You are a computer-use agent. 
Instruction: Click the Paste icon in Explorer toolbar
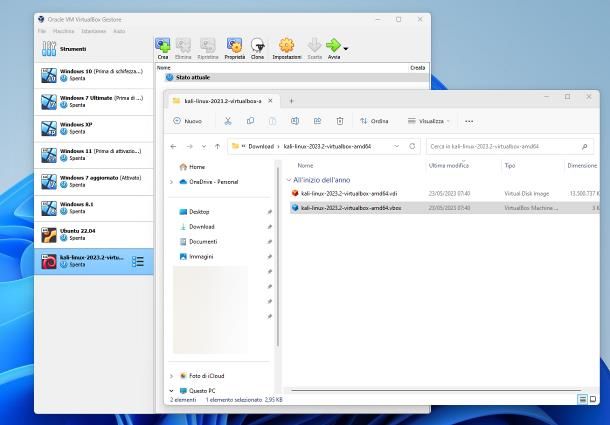pyautogui.click(x=273, y=121)
